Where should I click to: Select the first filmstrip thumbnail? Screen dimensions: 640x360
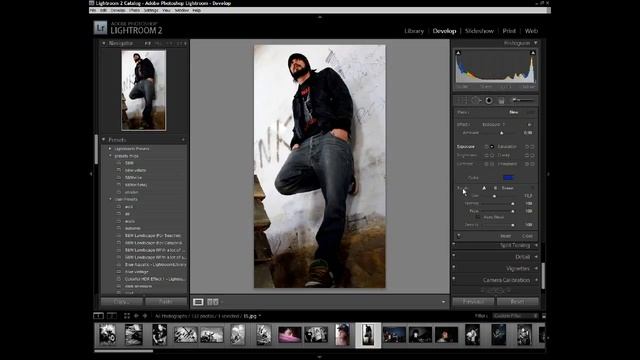[x=107, y=335]
